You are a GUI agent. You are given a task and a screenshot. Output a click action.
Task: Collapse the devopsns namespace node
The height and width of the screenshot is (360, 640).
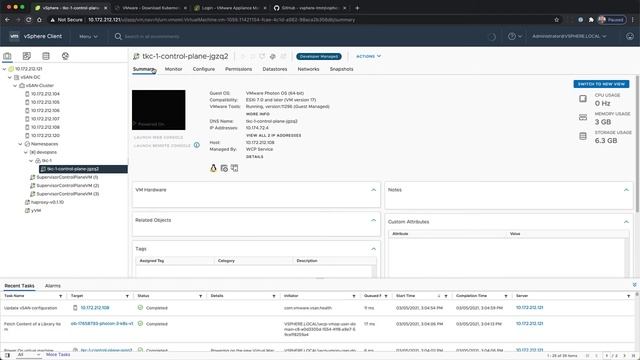click(x=25, y=152)
